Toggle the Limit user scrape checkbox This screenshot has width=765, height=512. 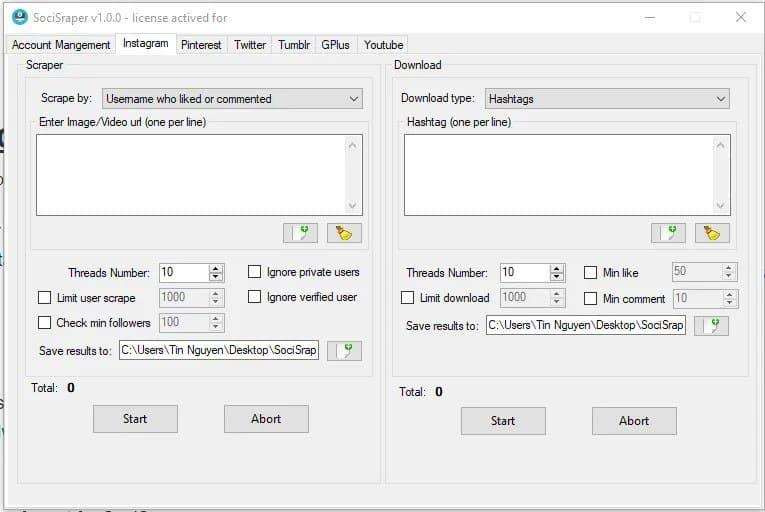click(x=44, y=298)
